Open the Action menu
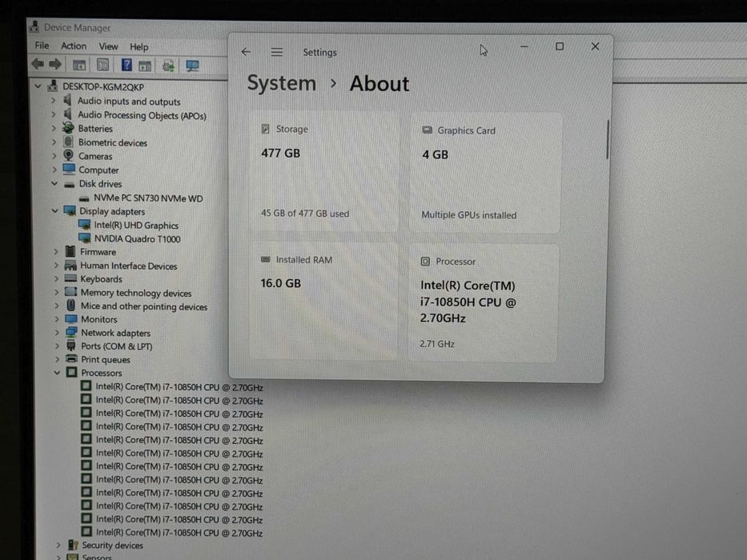This screenshot has height=560, width=747. coord(74,46)
